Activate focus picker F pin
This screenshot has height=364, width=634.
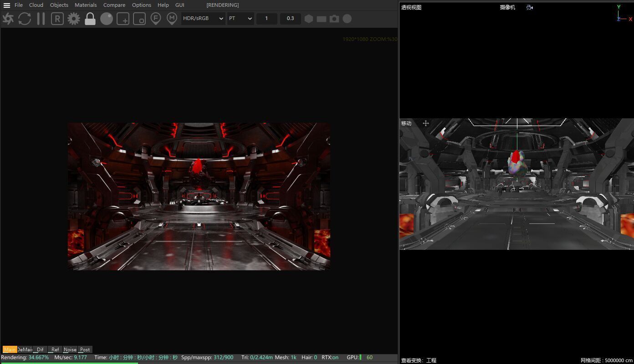[x=156, y=19]
